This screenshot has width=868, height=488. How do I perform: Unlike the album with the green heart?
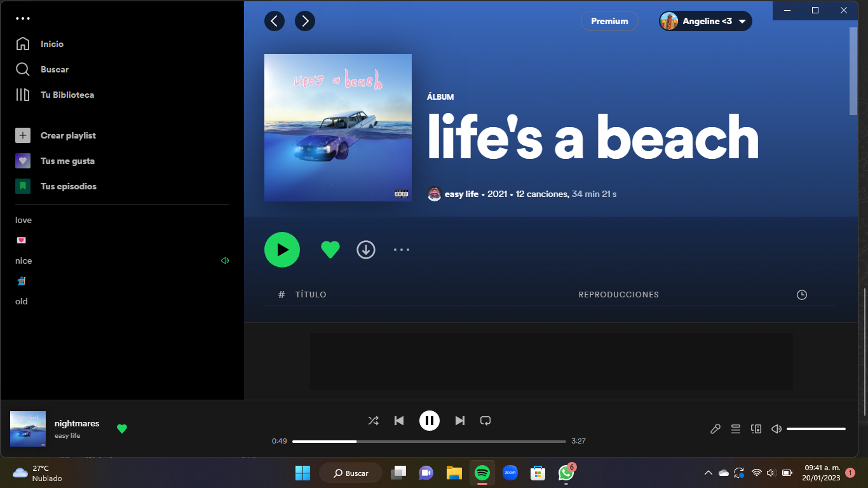pyautogui.click(x=330, y=250)
